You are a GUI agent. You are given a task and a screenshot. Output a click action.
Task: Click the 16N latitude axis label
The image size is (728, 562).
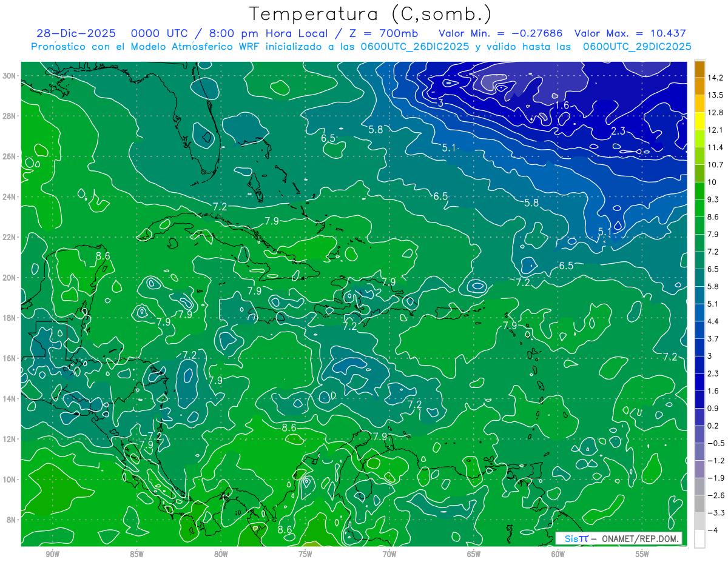pos(8,358)
